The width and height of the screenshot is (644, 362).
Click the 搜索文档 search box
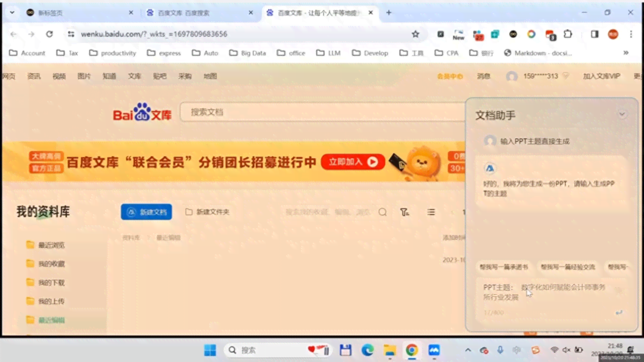(322, 112)
